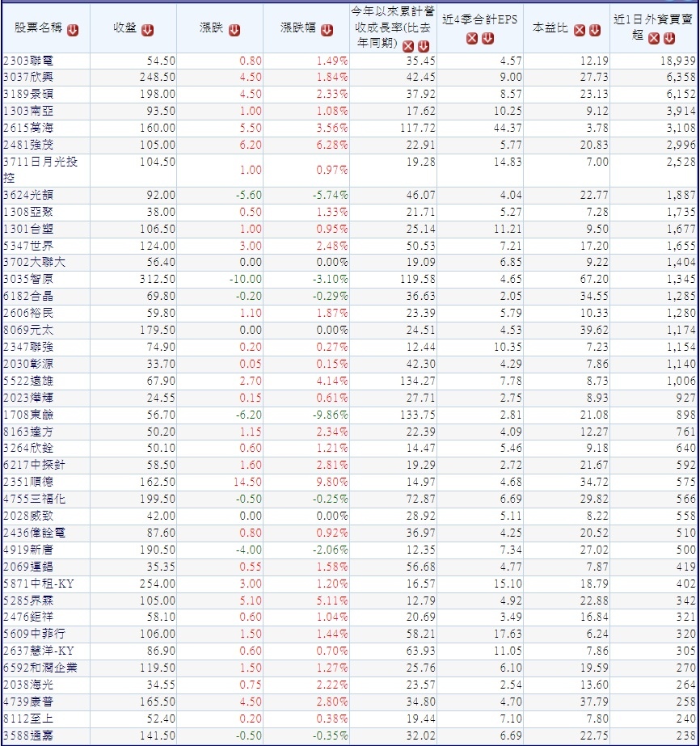Sort by 近4季合計EPS arrow icon
The width and height of the screenshot is (700, 746).
(x=487, y=39)
